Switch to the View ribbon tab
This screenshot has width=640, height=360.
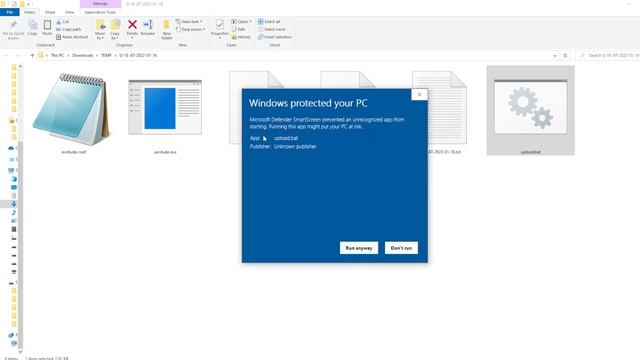click(69, 12)
